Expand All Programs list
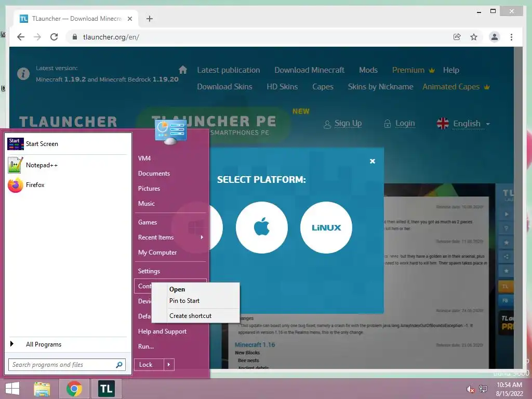The image size is (532, 399). pos(67,344)
